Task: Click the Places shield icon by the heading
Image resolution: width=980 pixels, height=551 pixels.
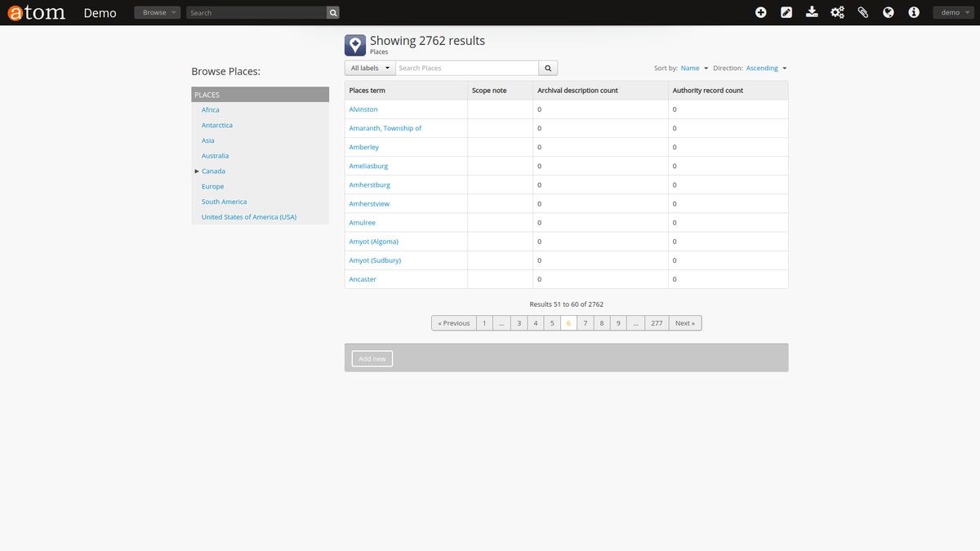Action: pos(354,44)
